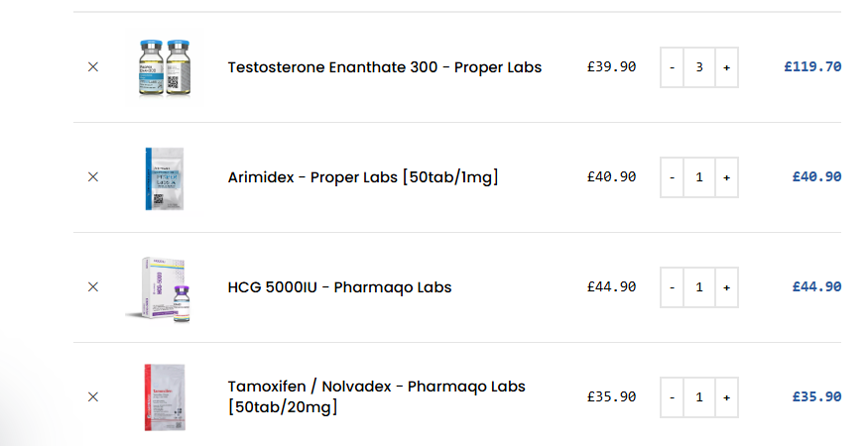Click the Testosterone Enanthate quantity field
The width and height of the screenshot is (868, 446).
click(699, 67)
